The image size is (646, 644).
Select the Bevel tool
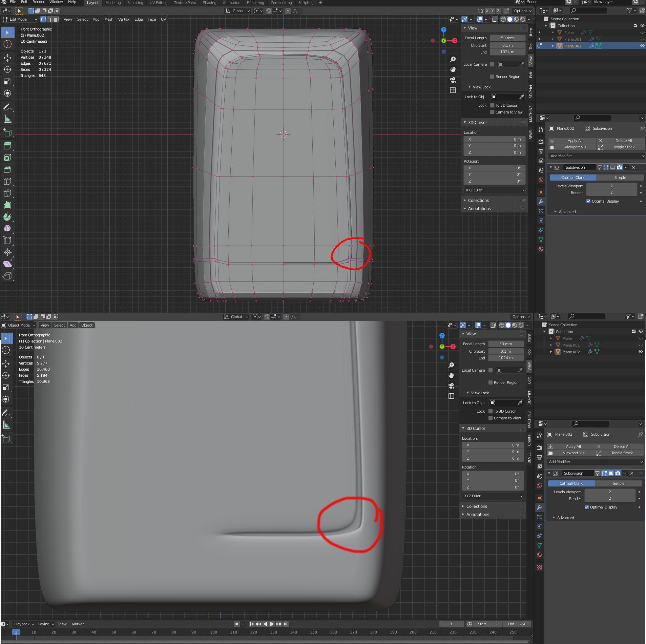(7, 169)
